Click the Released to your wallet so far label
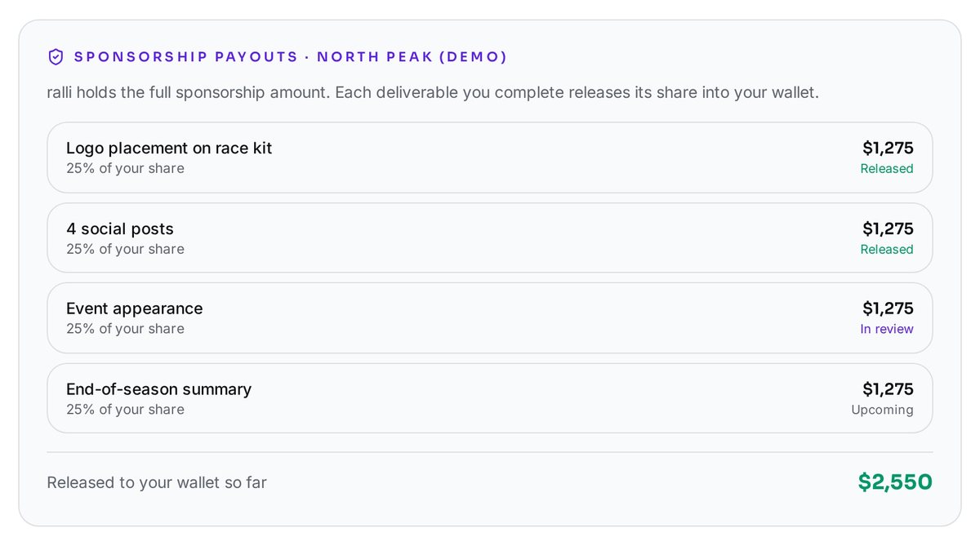The width and height of the screenshot is (980, 546). pos(157,482)
